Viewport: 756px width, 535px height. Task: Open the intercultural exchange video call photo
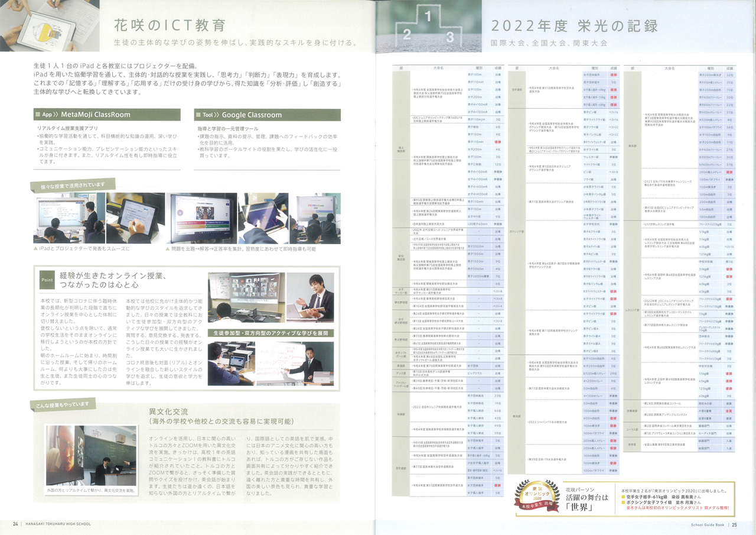click(91, 456)
